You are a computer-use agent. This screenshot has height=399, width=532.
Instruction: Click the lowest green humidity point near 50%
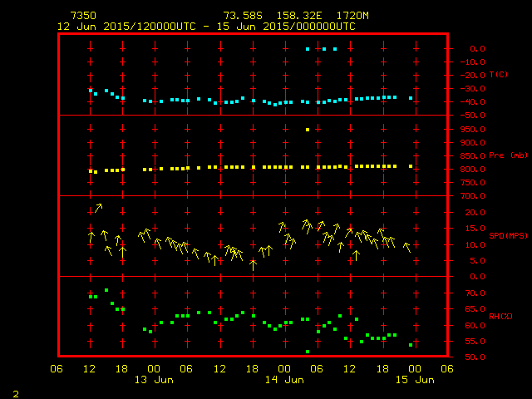(x=308, y=352)
